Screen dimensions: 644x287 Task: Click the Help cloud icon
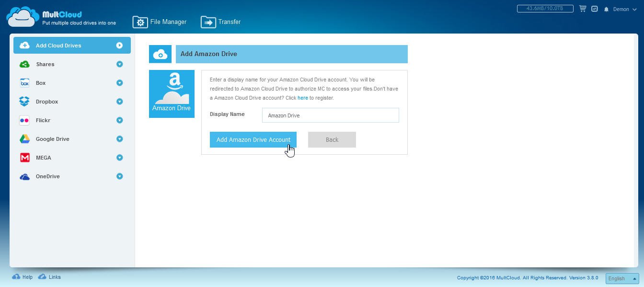click(x=16, y=277)
